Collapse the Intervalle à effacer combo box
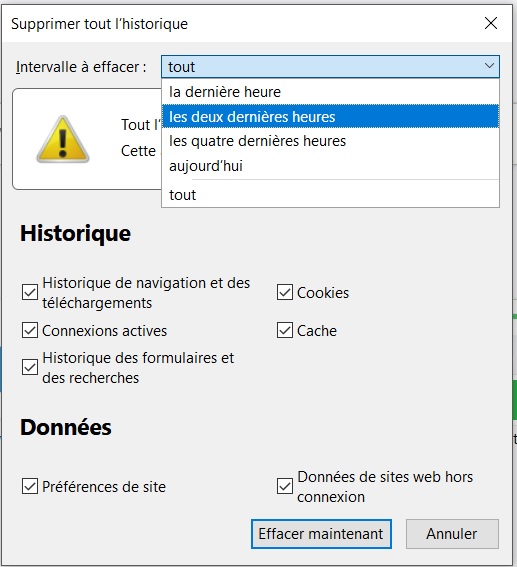This screenshot has width=517, height=567. tap(330, 67)
